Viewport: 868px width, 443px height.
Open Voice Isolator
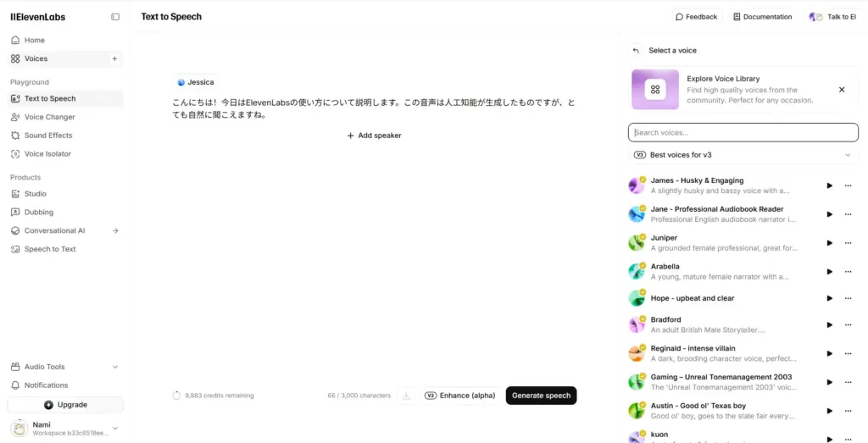click(x=65, y=154)
